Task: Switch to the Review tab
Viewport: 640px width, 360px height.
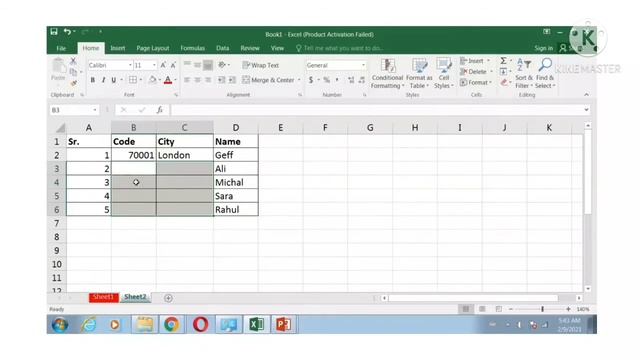Action: coord(250,48)
